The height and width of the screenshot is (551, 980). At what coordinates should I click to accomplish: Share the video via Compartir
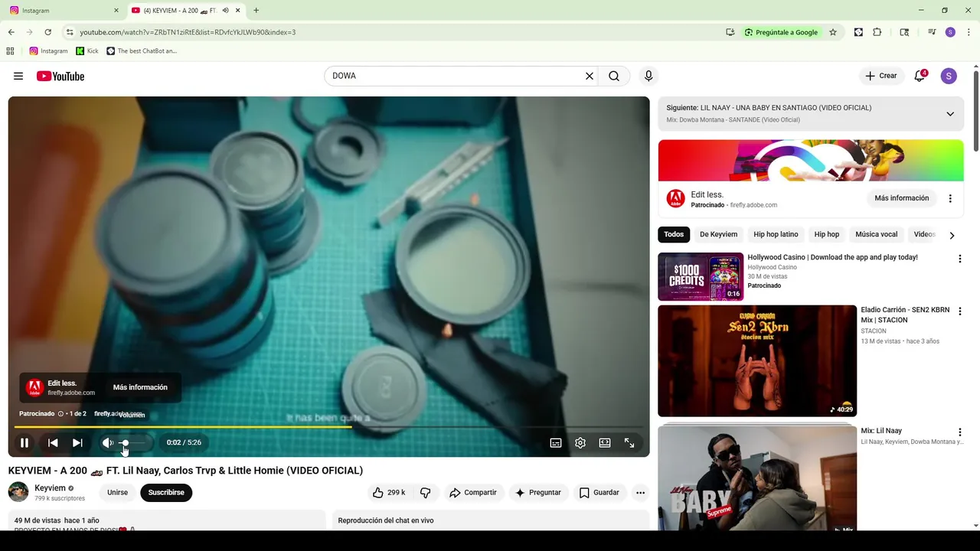click(472, 493)
